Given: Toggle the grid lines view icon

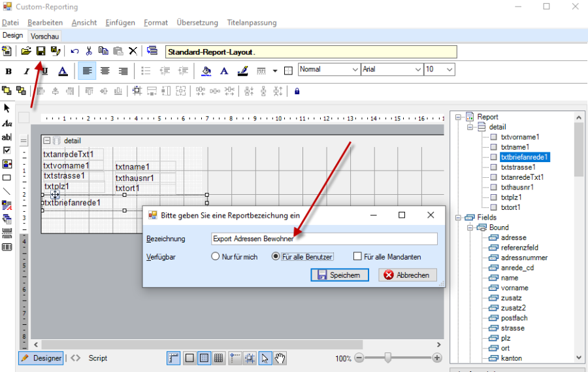Looking at the screenshot, I should pyautogui.click(x=219, y=358).
